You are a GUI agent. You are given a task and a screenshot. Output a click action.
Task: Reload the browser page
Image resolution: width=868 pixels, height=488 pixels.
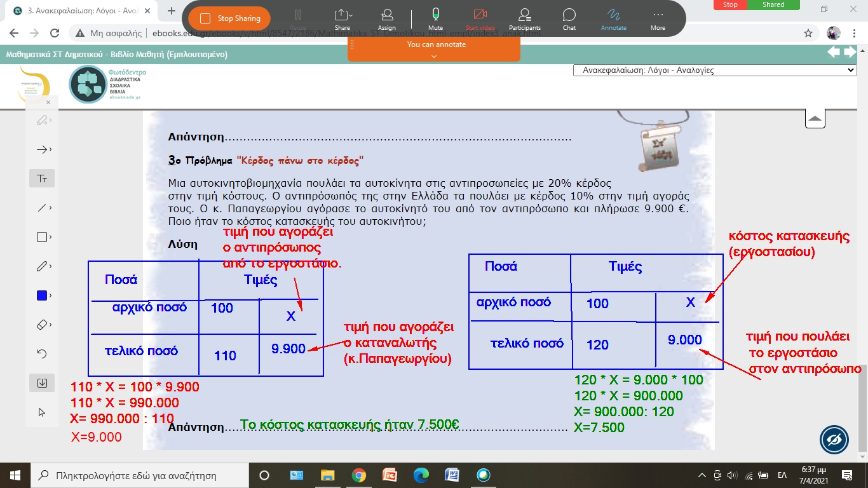click(x=55, y=33)
